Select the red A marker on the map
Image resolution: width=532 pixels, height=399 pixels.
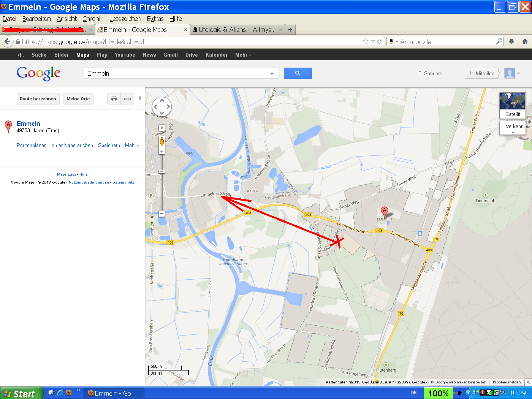385,212
